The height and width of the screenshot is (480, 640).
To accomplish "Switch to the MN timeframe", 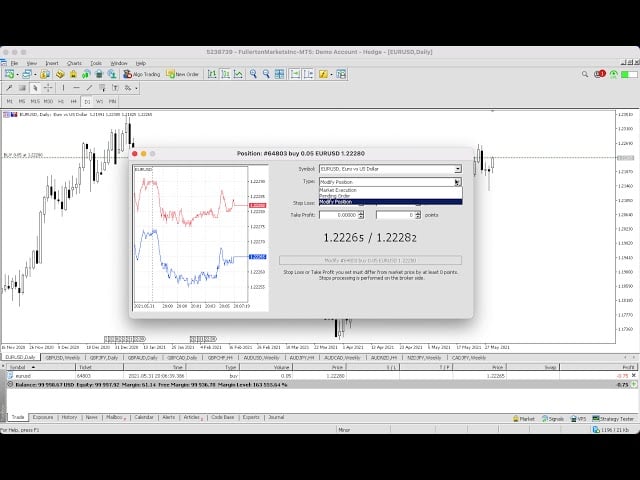I will (112, 101).
